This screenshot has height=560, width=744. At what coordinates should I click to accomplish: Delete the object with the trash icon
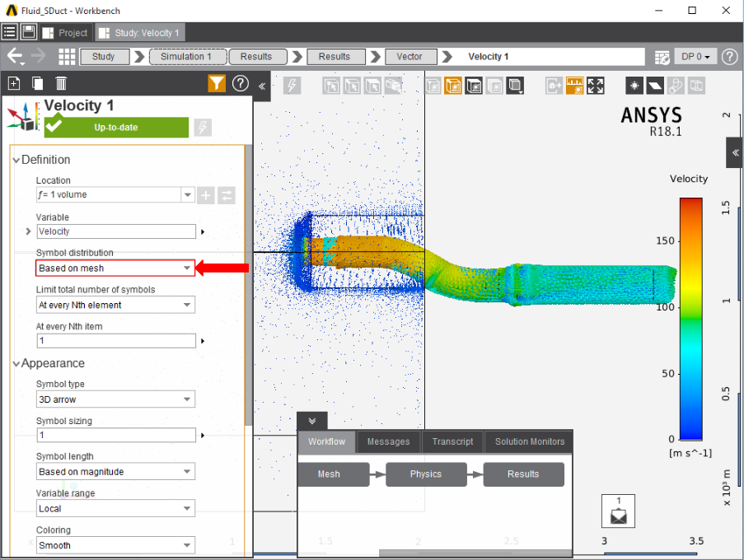point(61,83)
